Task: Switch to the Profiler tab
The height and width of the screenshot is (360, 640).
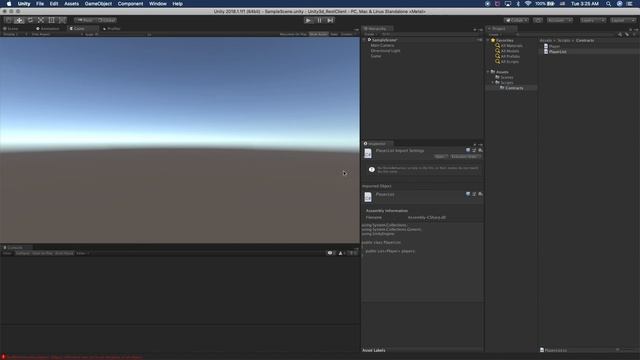Action: pos(112,29)
